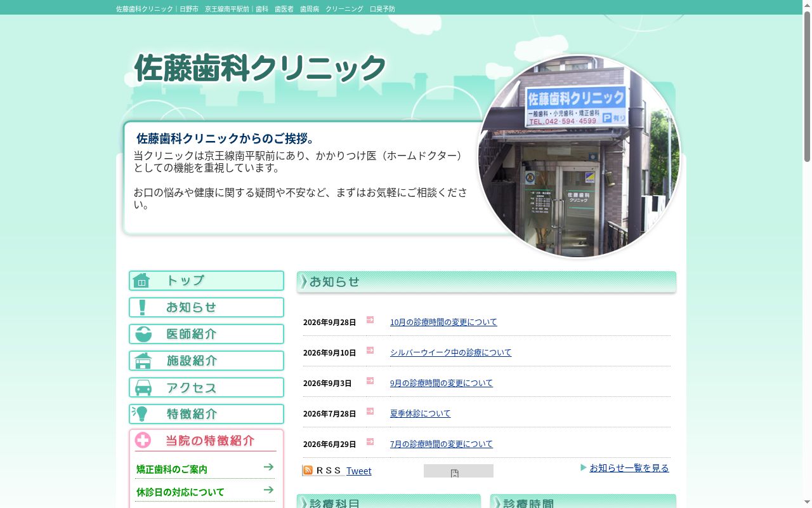Open 10月の診療時間の変更について notice
Screen dimensions: 812x508
coord(443,322)
